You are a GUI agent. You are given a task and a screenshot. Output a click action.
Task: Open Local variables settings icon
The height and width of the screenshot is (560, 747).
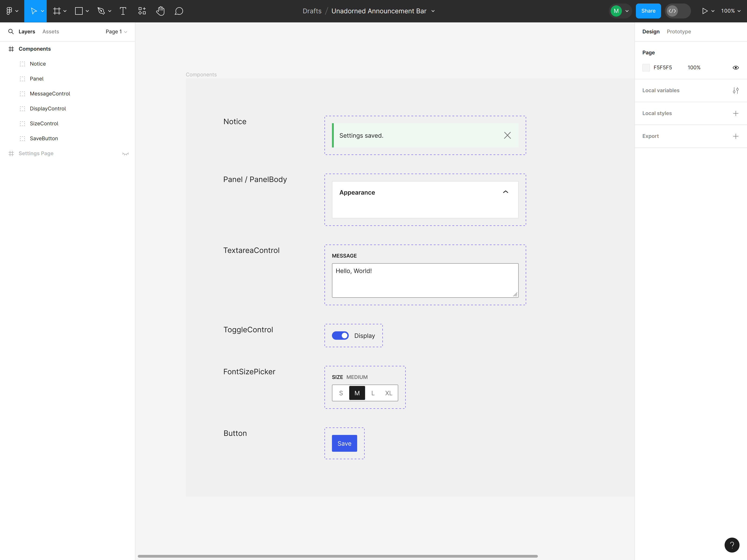click(736, 91)
